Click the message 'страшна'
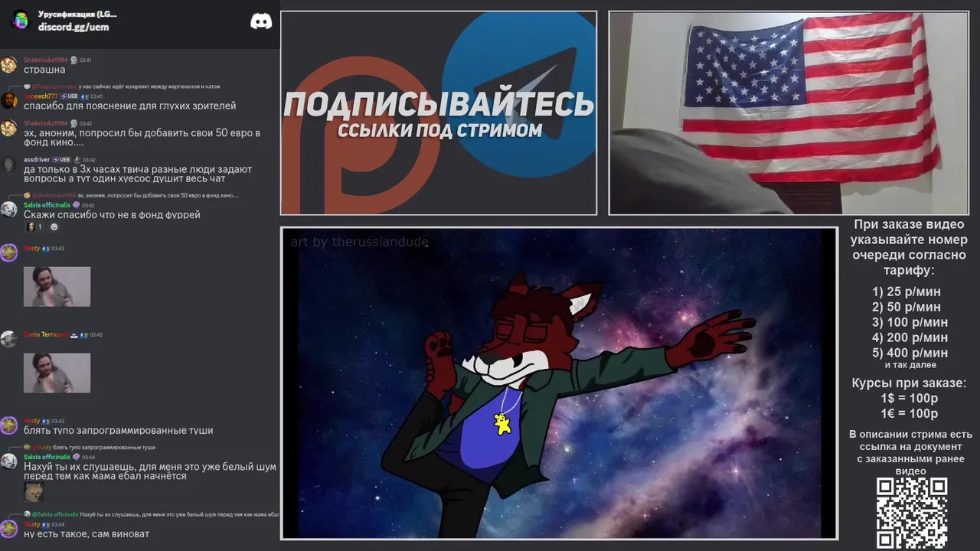The height and width of the screenshot is (551, 980). point(44,70)
